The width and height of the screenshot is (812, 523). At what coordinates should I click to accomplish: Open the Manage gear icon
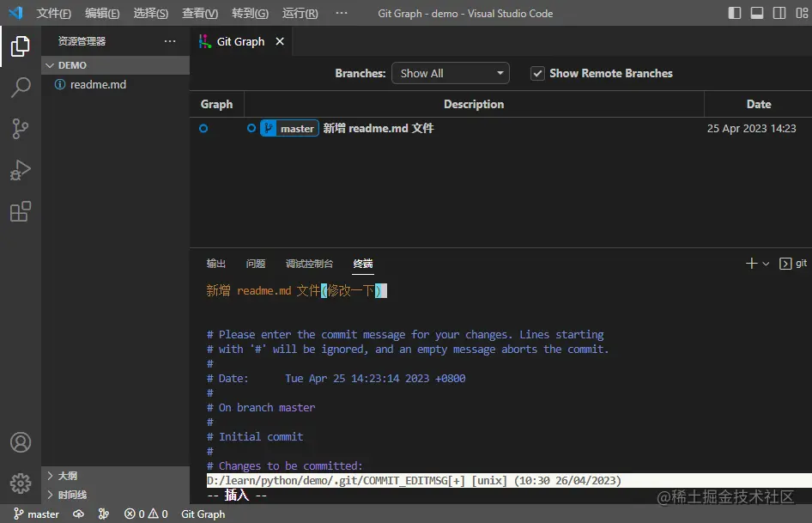21,483
